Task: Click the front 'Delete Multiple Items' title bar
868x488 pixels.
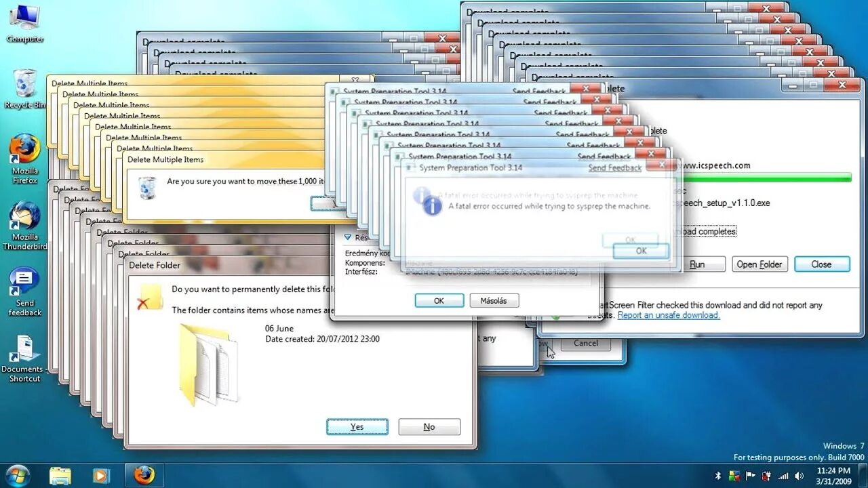Action: 165,160
